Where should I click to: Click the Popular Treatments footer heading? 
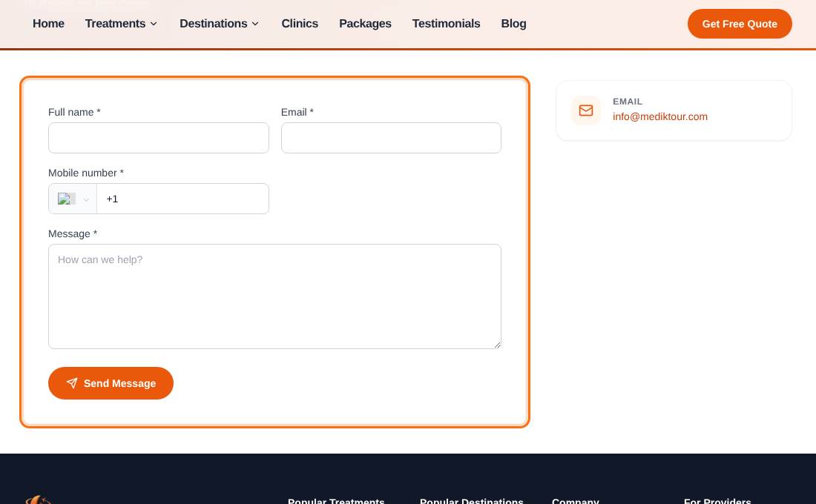point(336,501)
